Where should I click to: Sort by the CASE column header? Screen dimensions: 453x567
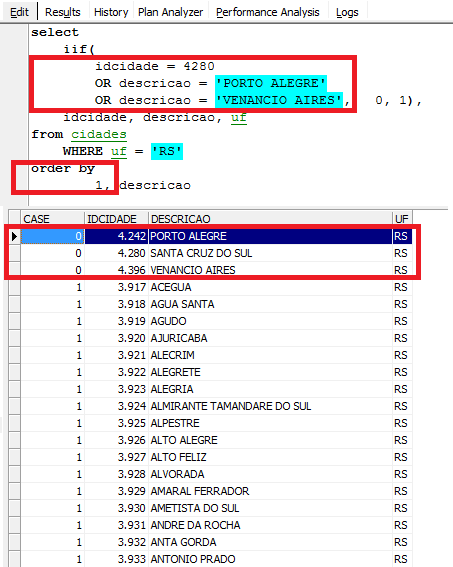click(52, 219)
